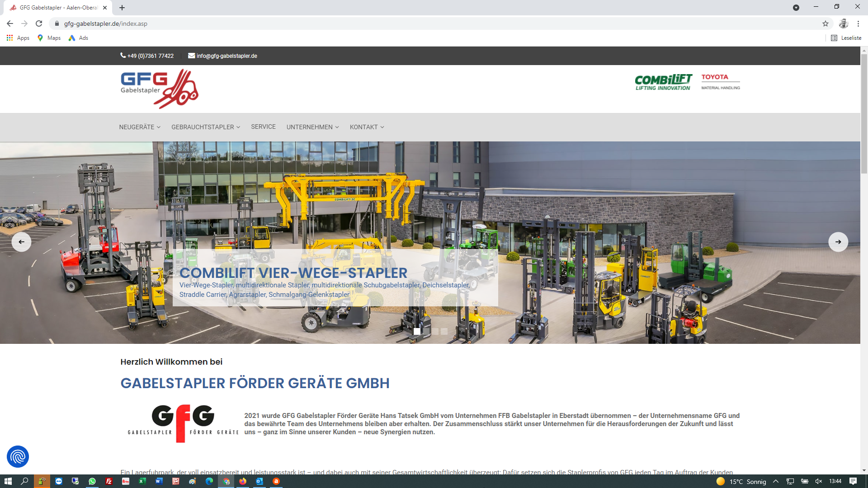Open TeamViewer from the taskbar
The image size is (868, 488).
[x=58, y=481]
